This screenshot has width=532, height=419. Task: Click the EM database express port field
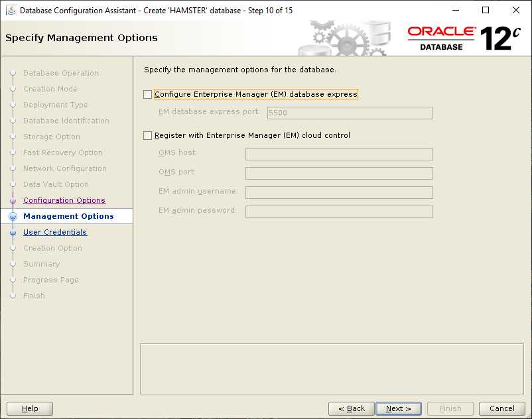tap(350, 113)
